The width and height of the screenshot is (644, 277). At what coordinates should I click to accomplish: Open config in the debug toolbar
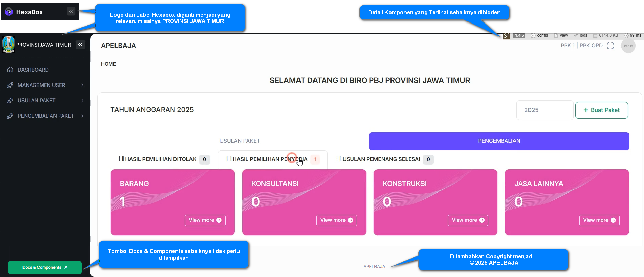click(x=539, y=35)
